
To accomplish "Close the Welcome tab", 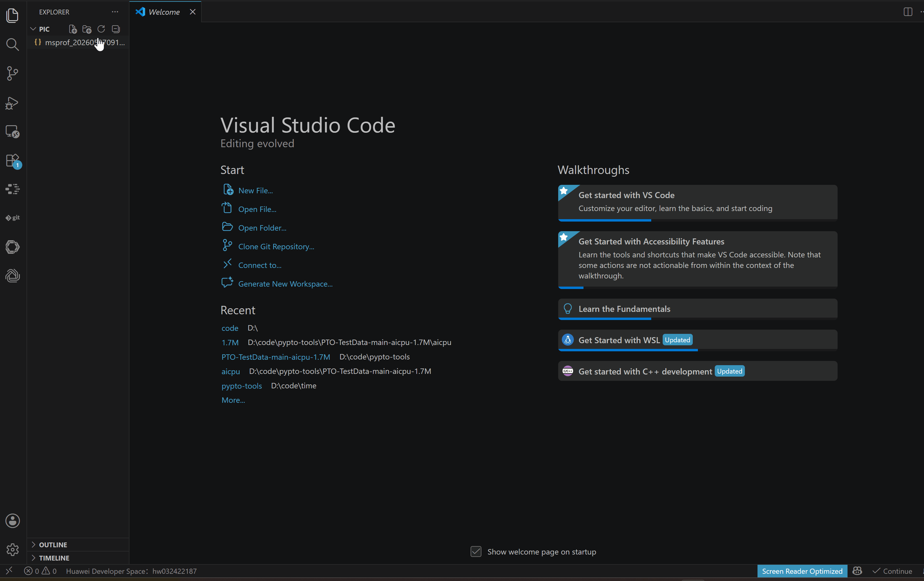I will point(193,12).
